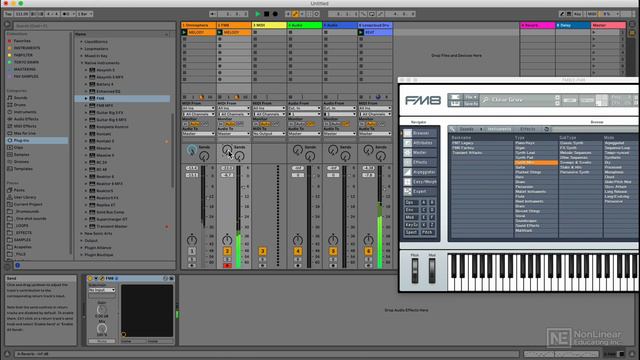
Task: Expand the FM8 plug-in entry in browser
Action: pos(86,98)
